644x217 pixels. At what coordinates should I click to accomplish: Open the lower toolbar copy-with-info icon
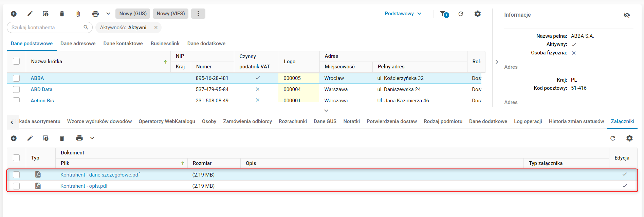point(45,138)
